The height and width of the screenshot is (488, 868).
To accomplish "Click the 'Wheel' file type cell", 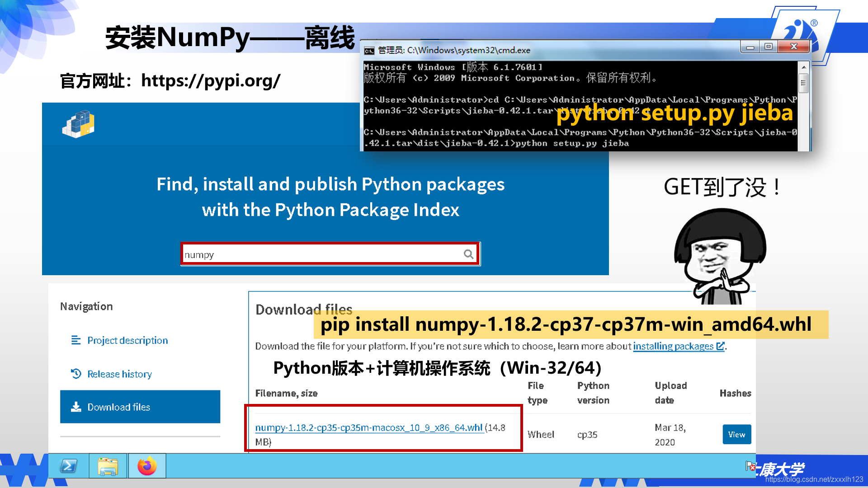I will [541, 434].
